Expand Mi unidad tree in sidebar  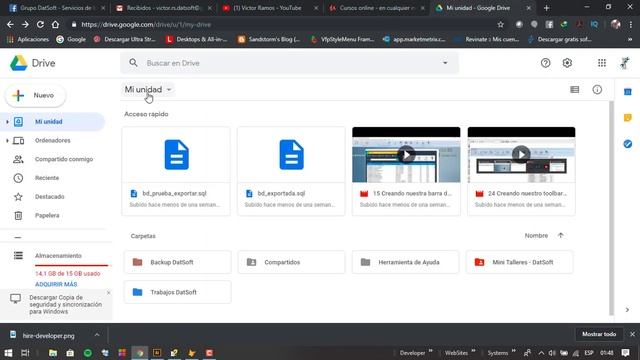[7, 122]
